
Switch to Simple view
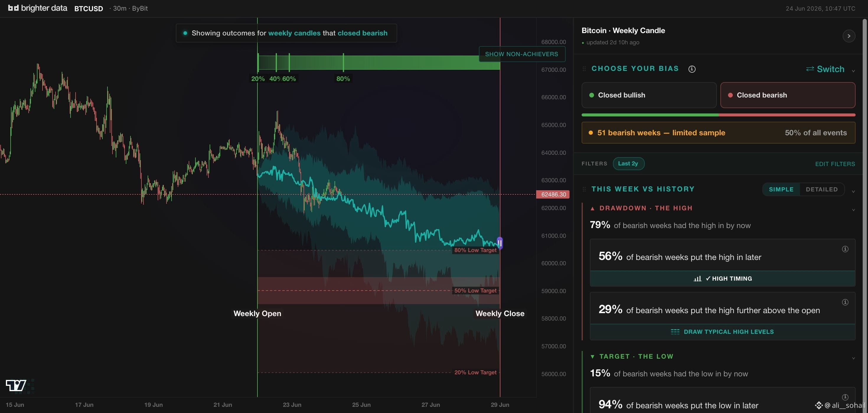click(x=781, y=189)
